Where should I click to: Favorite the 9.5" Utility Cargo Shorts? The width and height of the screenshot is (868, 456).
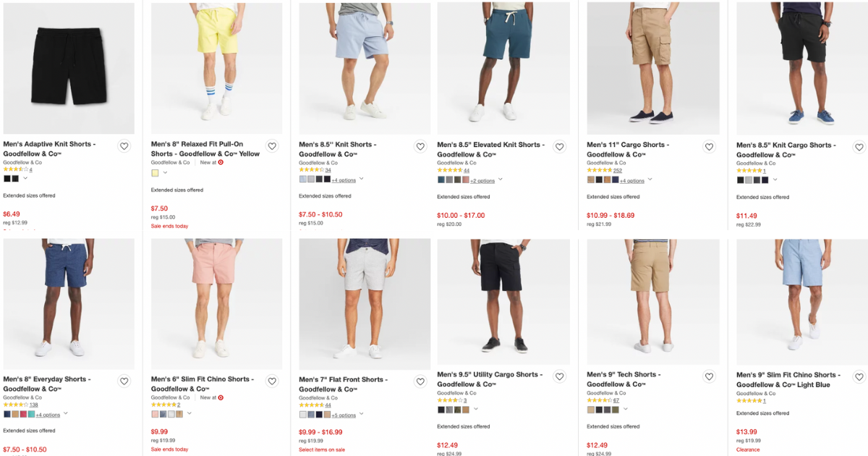(x=559, y=376)
